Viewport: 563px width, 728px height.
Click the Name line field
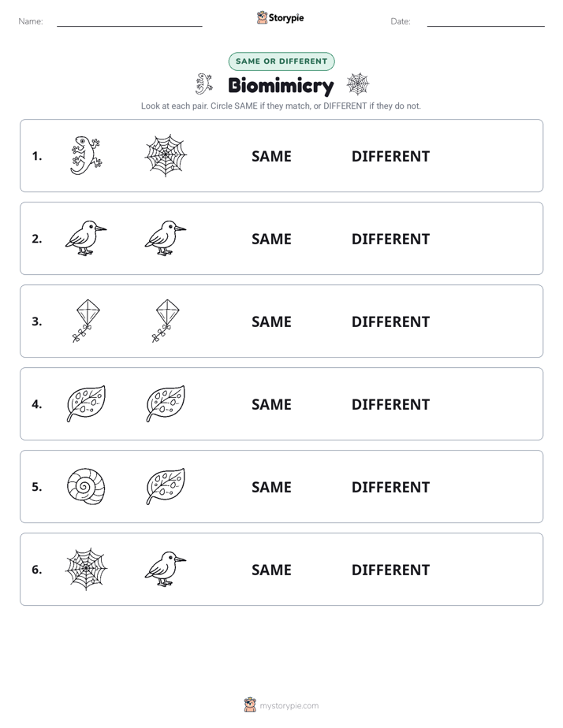coord(129,21)
